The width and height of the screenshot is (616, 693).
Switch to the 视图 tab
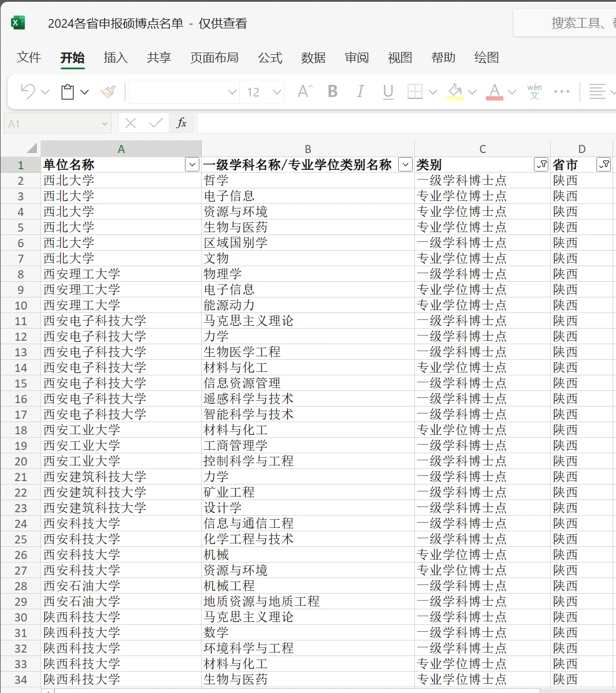coord(400,57)
